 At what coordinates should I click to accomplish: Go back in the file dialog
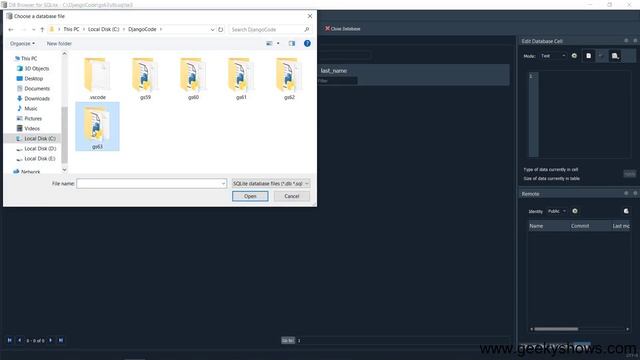click(11, 29)
